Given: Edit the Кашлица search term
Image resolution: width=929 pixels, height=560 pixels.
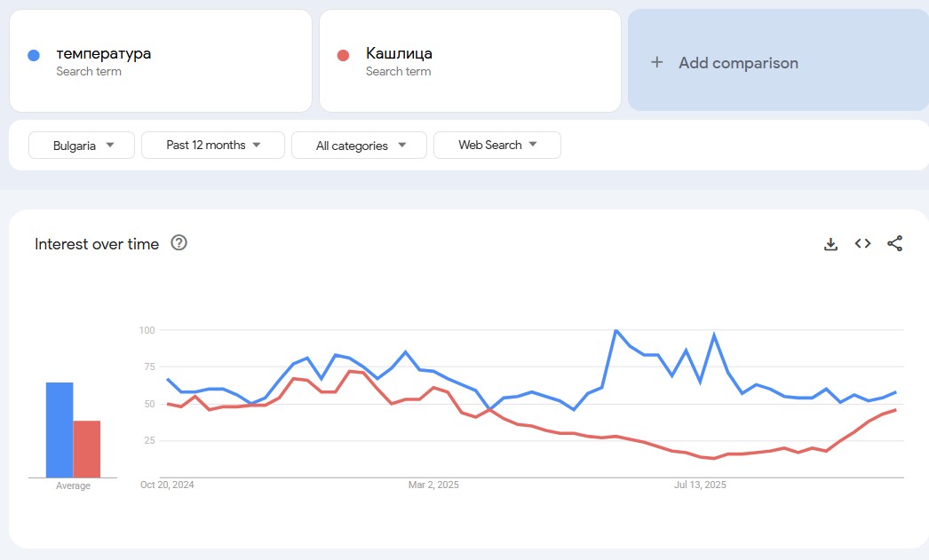Looking at the screenshot, I should click(399, 54).
